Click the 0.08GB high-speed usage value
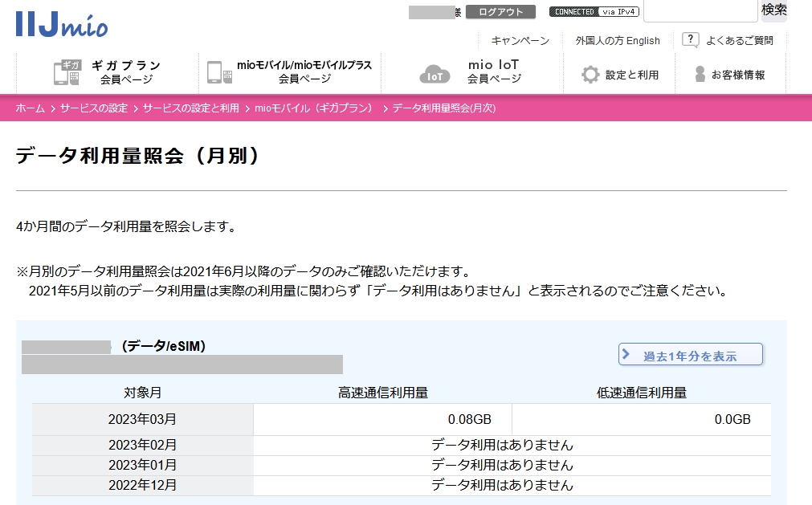 tap(469, 419)
